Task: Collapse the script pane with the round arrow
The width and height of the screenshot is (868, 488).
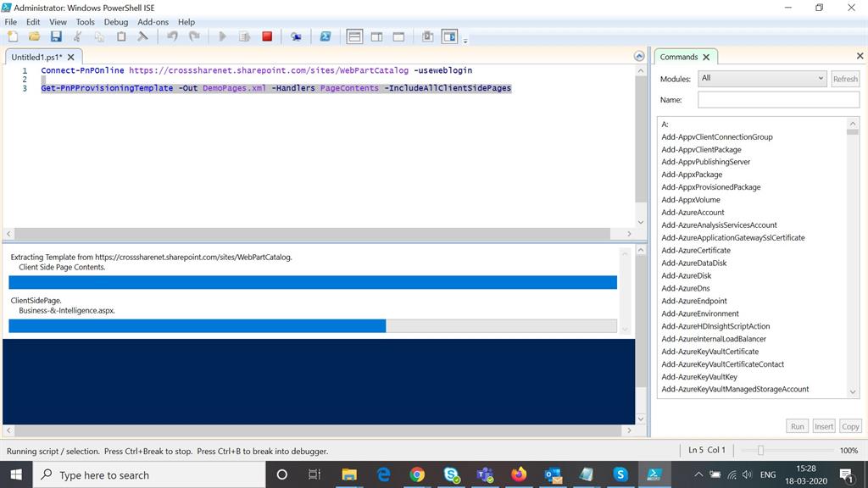Action: [639, 57]
